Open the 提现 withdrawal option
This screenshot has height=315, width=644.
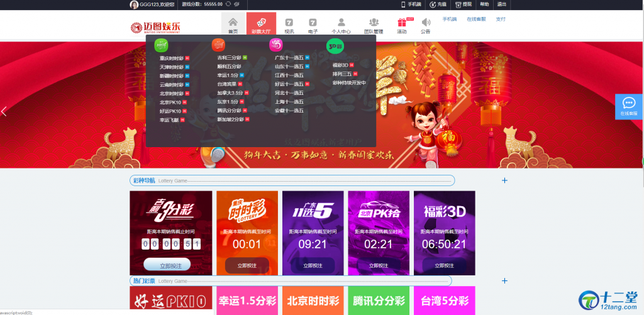click(464, 4)
